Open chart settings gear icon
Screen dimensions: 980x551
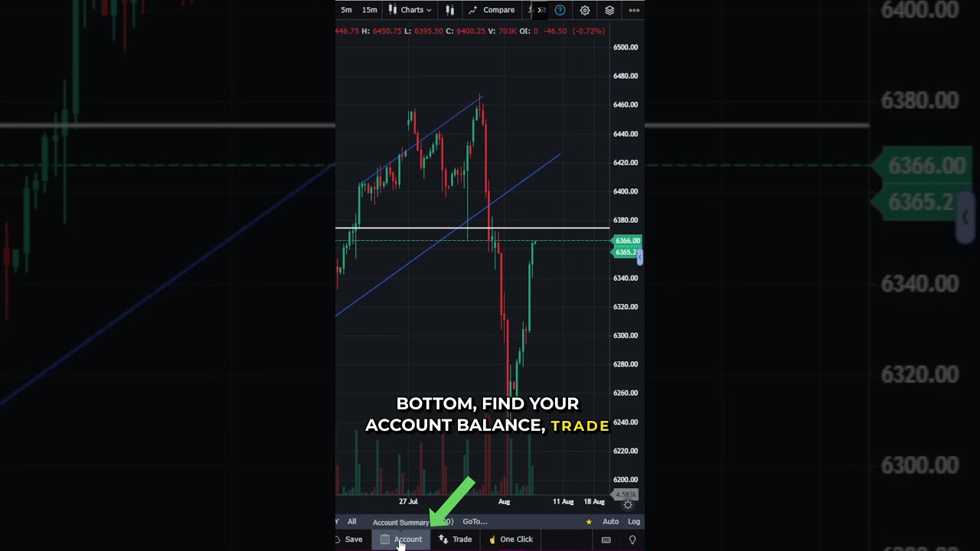tap(585, 10)
